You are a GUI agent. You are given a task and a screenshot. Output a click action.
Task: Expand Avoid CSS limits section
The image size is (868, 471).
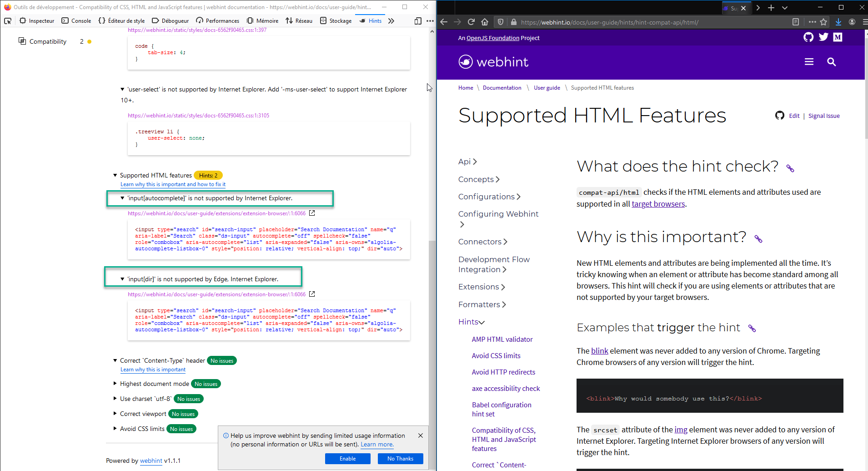pyautogui.click(x=115, y=429)
